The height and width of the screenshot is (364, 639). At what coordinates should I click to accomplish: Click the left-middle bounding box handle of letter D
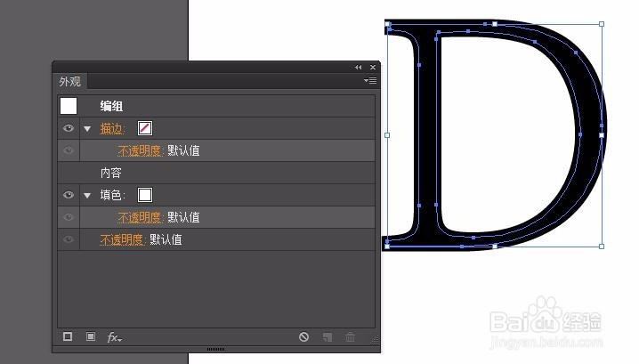click(x=387, y=135)
